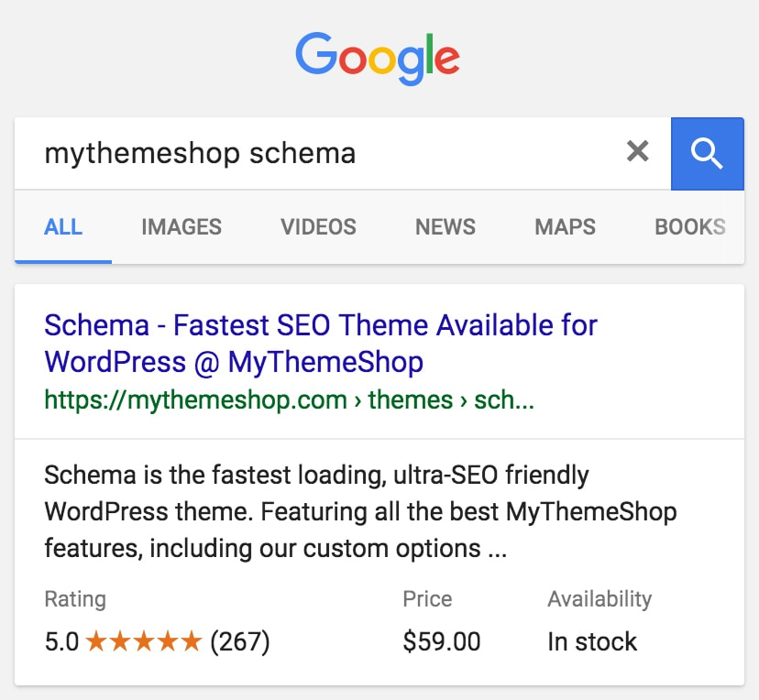Open the Schema Fastest SEO Theme result

point(321,344)
